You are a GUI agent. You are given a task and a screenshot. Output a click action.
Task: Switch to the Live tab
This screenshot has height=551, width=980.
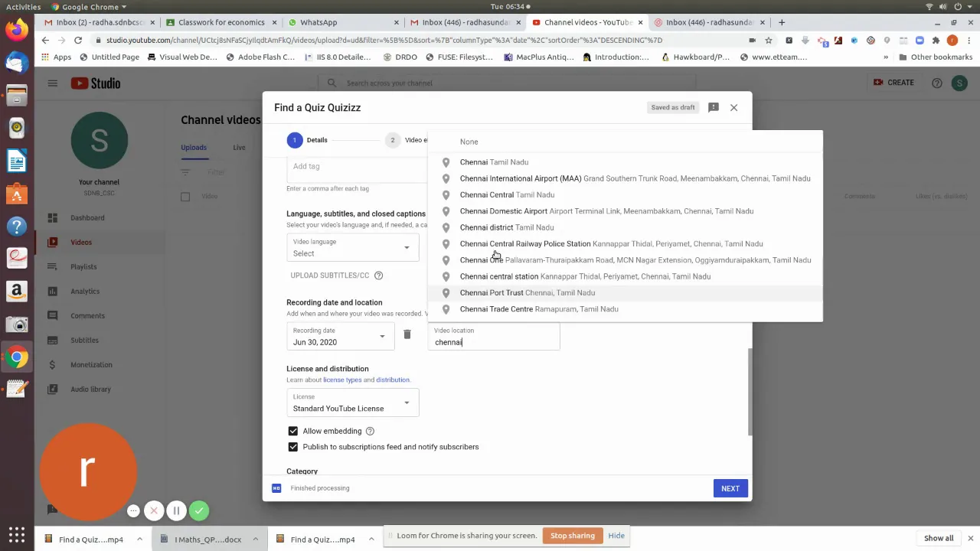pyautogui.click(x=239, y=148)
